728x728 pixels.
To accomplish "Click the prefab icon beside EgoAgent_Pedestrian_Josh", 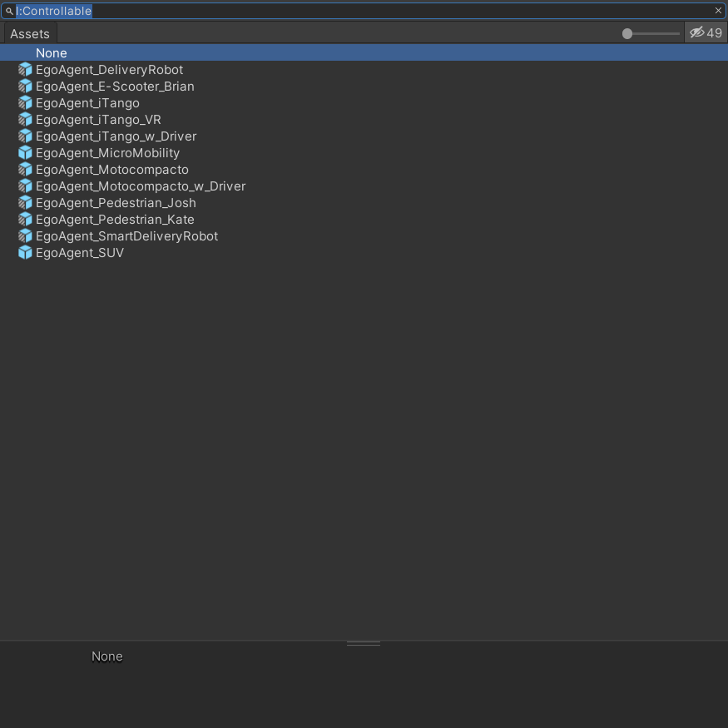I will point(25,203).
